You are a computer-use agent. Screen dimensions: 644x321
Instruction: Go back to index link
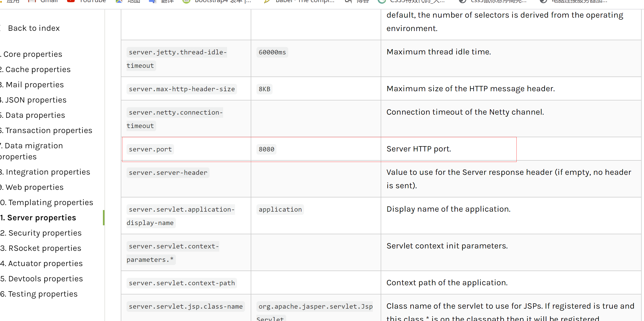[34, 28]
